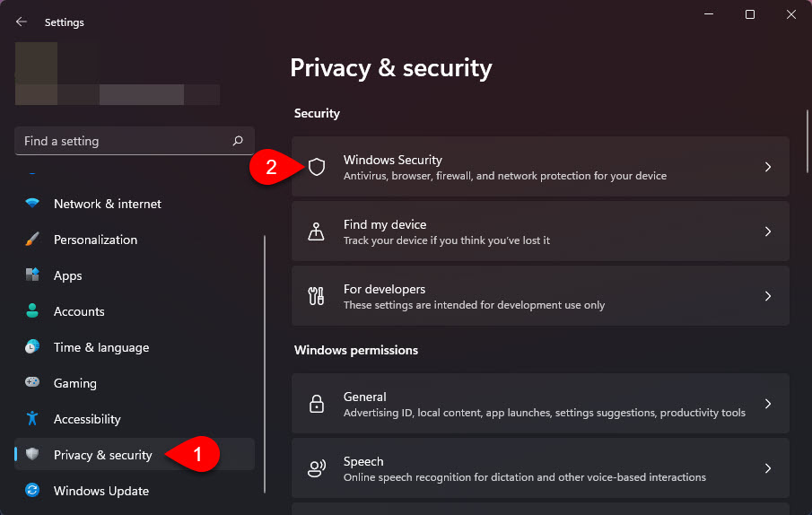Expand Windows Security with its chevron
812x515 pixels.
(768, 167)
